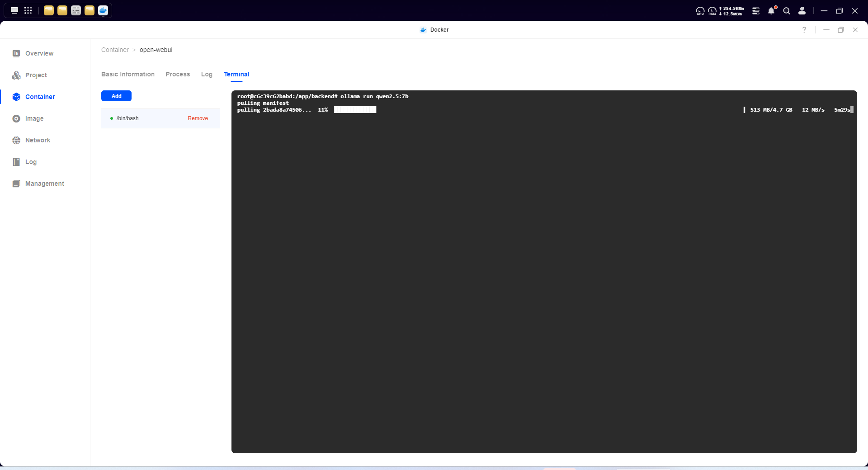Switch to the Process tab
Screen dimensions: 868x470
178,74
